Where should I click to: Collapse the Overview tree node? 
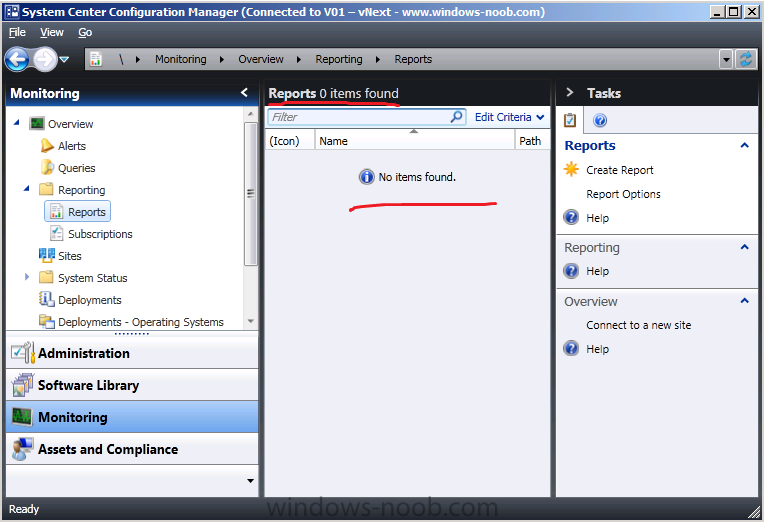coord(17,122)
